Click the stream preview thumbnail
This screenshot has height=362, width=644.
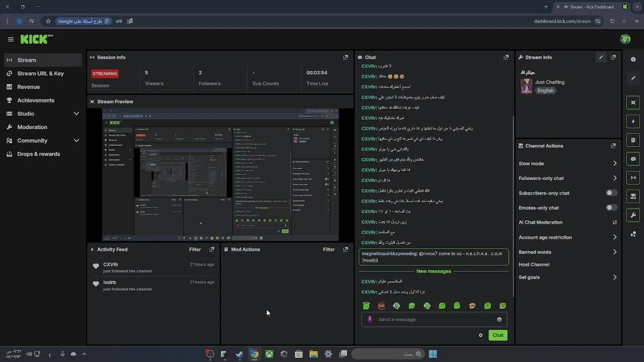click(220, 174)
